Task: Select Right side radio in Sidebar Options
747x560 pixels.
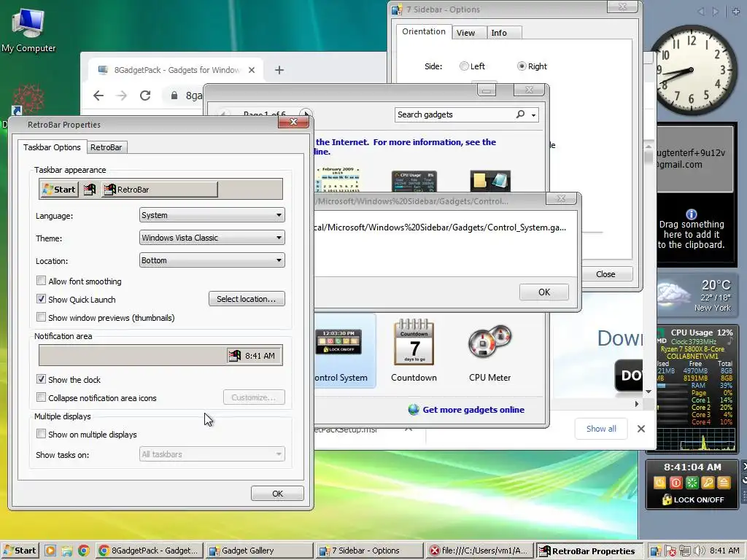Action: coord(522,66)
